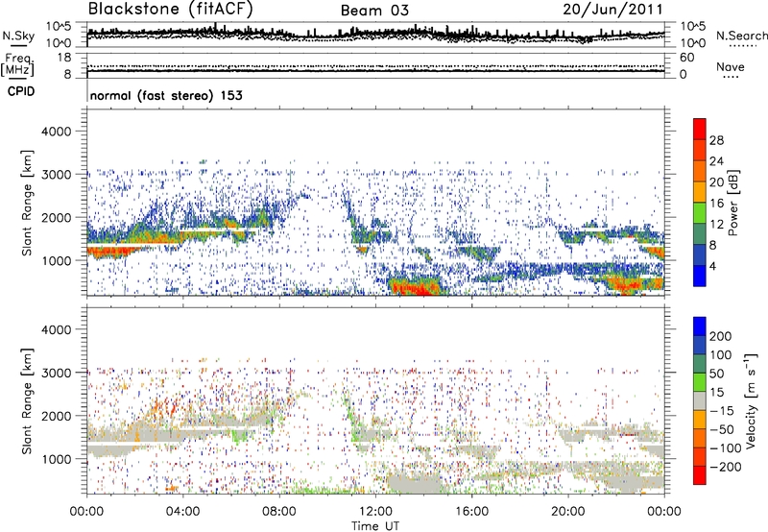
Task: Click the "Nave" legend label
Action: coord(731,66)
